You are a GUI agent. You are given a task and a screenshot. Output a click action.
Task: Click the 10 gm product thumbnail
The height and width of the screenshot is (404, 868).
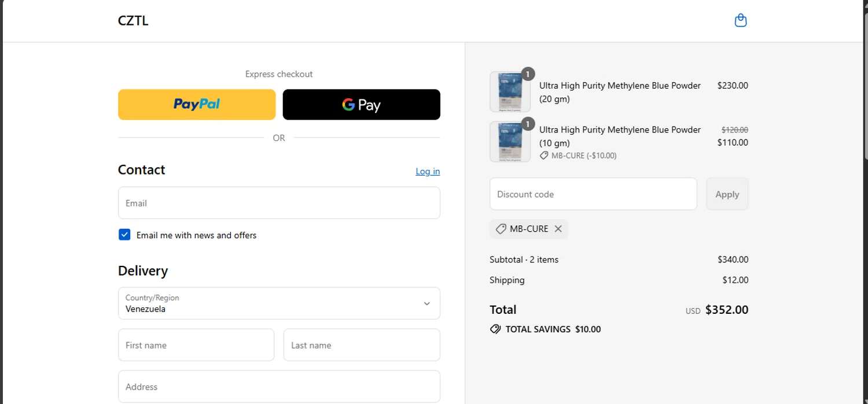point(510,142)
